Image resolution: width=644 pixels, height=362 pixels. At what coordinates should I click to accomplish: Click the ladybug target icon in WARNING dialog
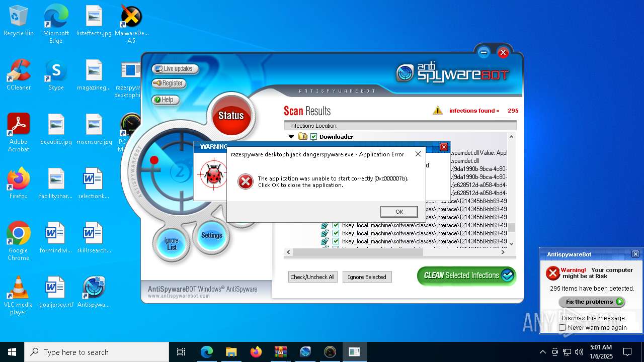coord(214,175)
